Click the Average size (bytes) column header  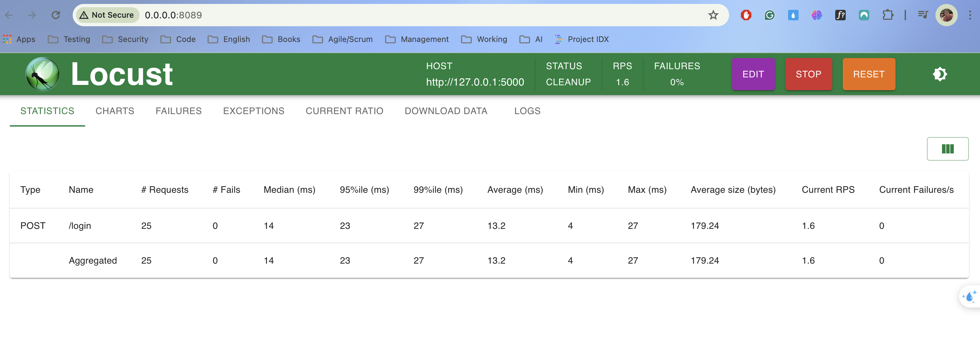[733, 190]
